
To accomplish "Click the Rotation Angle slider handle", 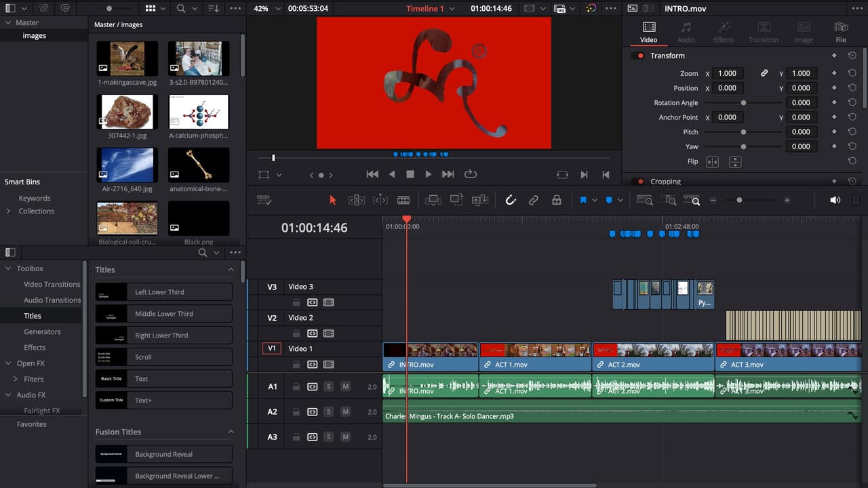I will point(743,102).
